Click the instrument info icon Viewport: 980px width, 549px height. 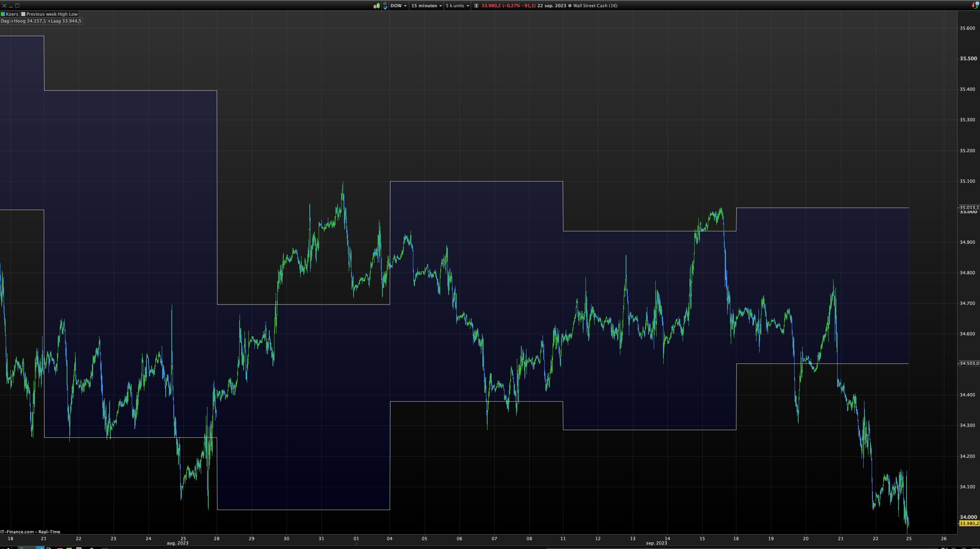[x=476, y=6]
